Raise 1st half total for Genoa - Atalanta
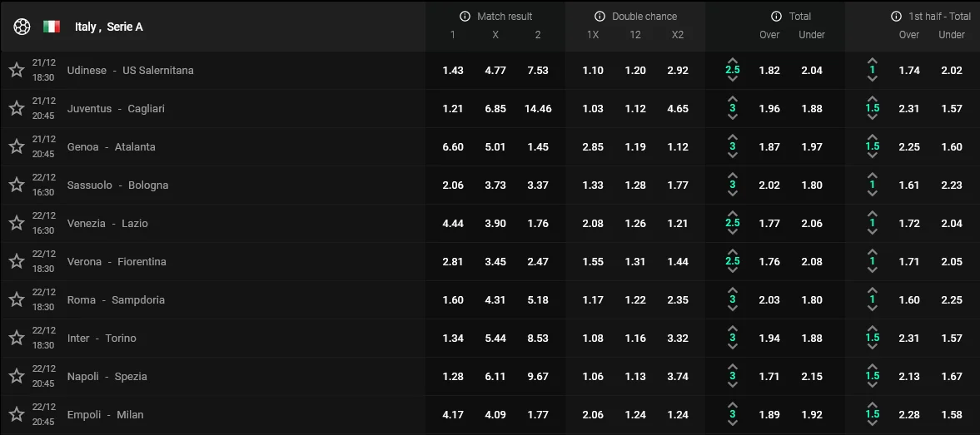The height and width of the screenshot is (435, 980). pos(873,137)
